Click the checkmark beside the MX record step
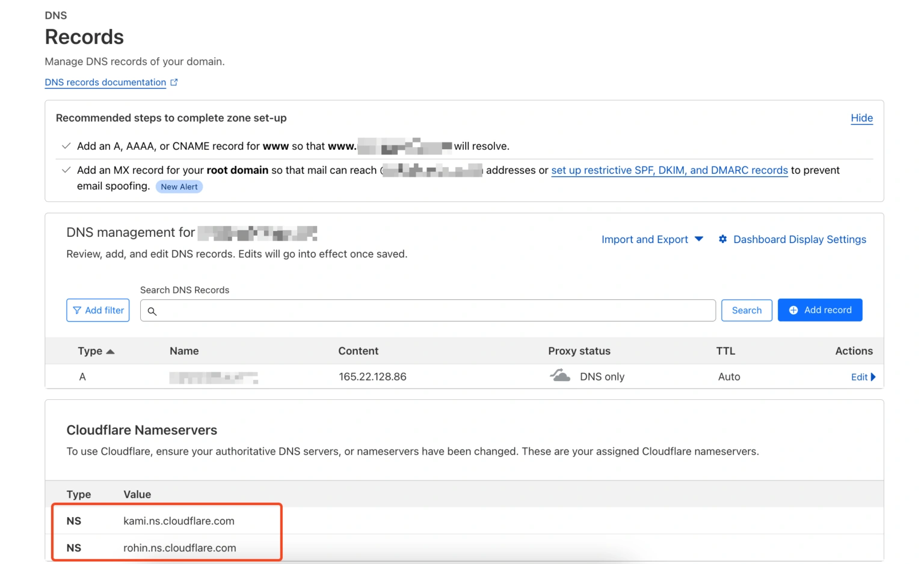Viewport: 924px width, 564px height. (66, 170)
